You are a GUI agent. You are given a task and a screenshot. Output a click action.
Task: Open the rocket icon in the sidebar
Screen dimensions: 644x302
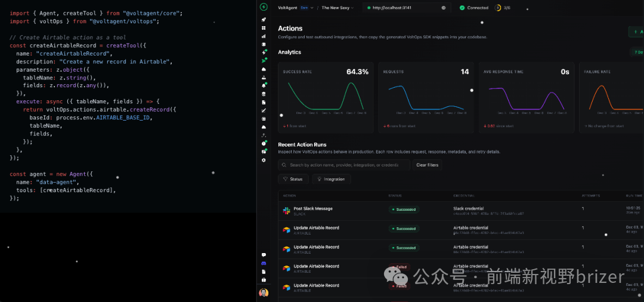click(x=264, y=19)
